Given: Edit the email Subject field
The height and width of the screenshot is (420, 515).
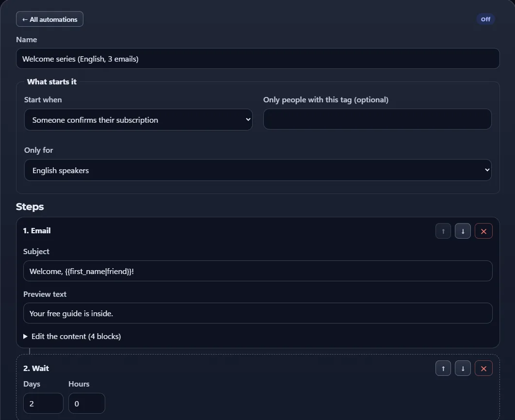Looking at the screenshot, I should (x=258, y=271).
